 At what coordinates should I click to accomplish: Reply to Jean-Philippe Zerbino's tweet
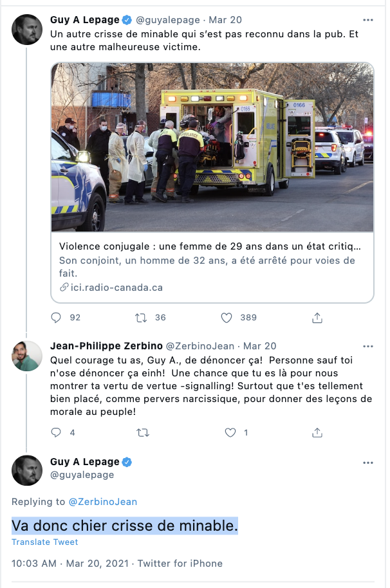coord(56,432)
